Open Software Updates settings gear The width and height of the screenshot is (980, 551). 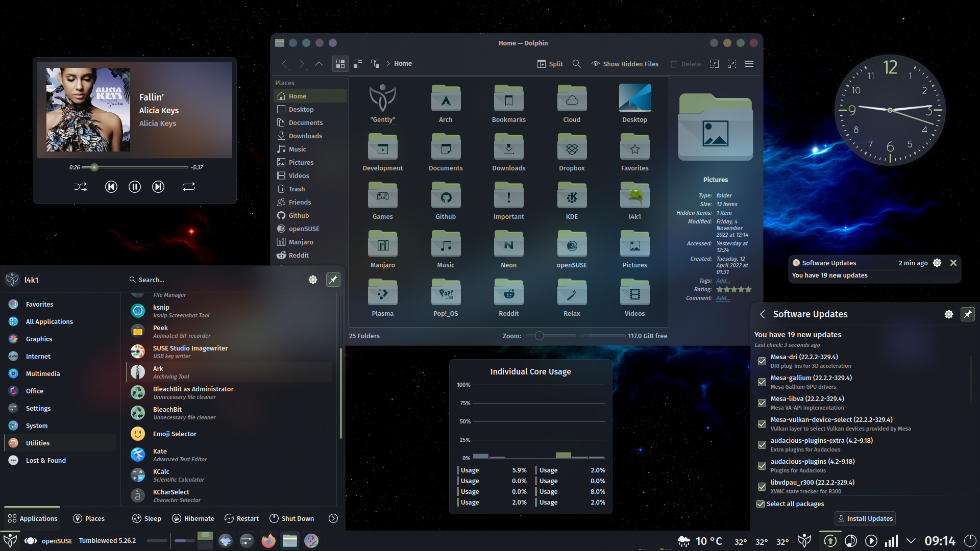[x=949, y=314]
